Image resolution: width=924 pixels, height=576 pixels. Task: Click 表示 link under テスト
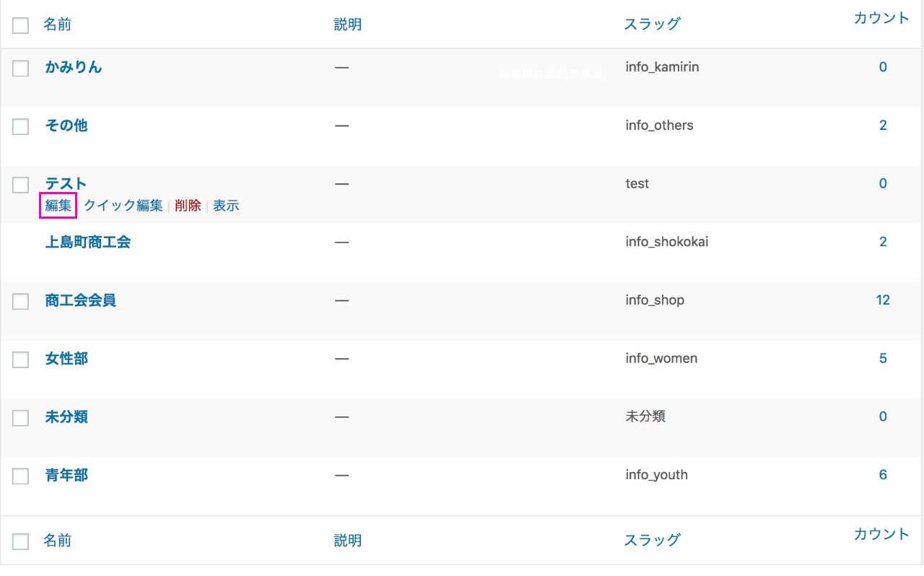tap(226, 206)
